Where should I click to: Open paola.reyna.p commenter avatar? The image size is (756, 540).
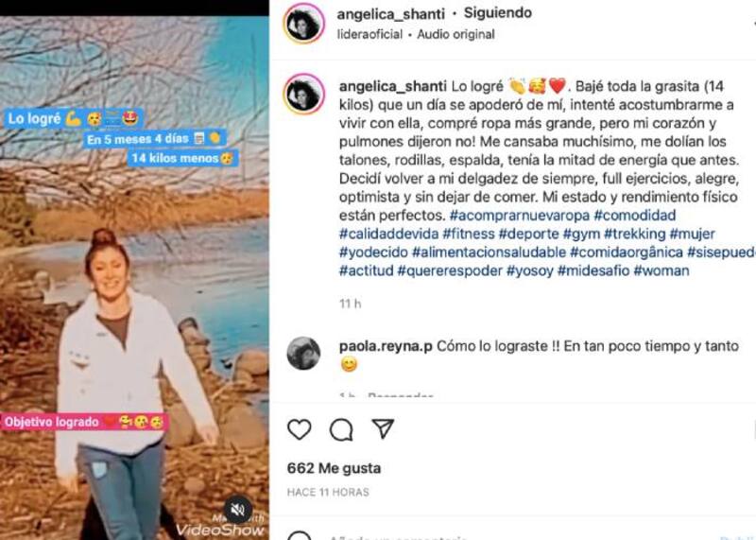(303, 354)
